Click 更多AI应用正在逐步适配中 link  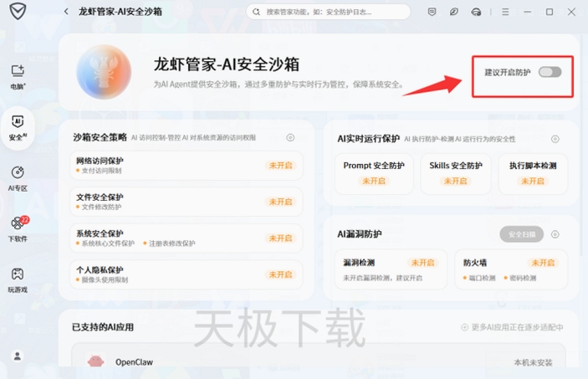[x=517, y=327]
